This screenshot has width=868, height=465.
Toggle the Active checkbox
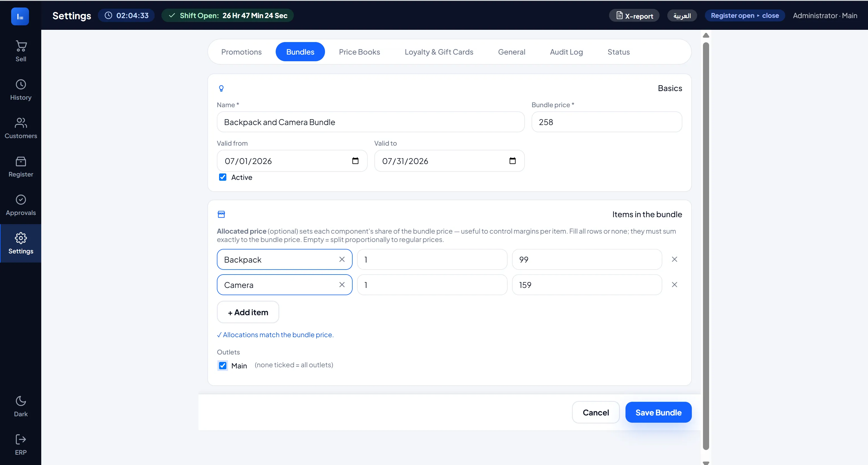(223, 177)
